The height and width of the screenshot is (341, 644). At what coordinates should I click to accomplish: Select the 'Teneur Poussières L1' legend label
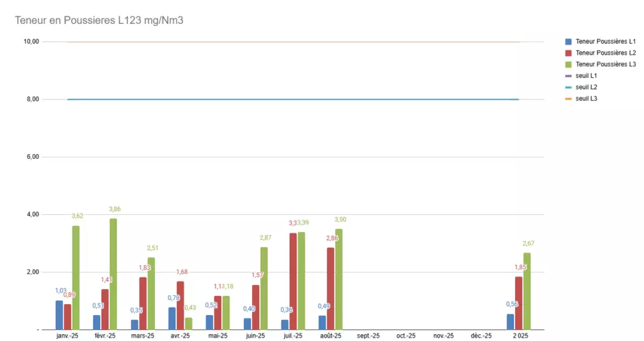tap(606, 41)
